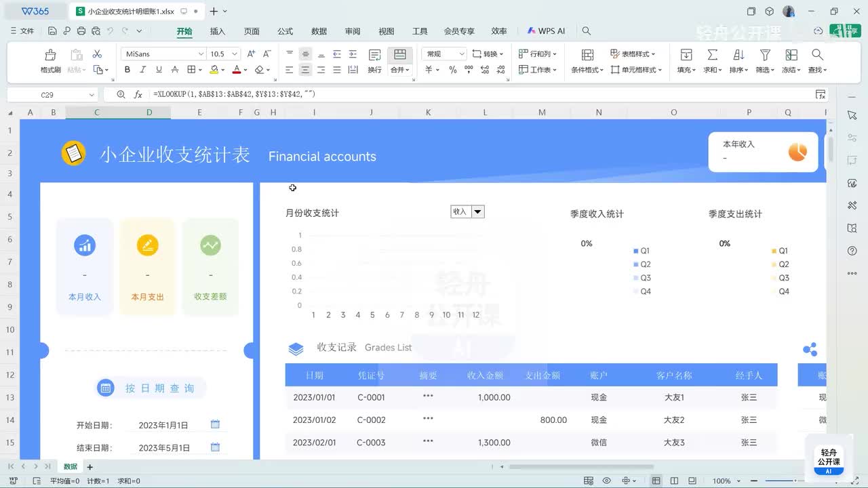868x488 pixels.
Task: Enable left horizontal alignment
Action: click(290, 70)
